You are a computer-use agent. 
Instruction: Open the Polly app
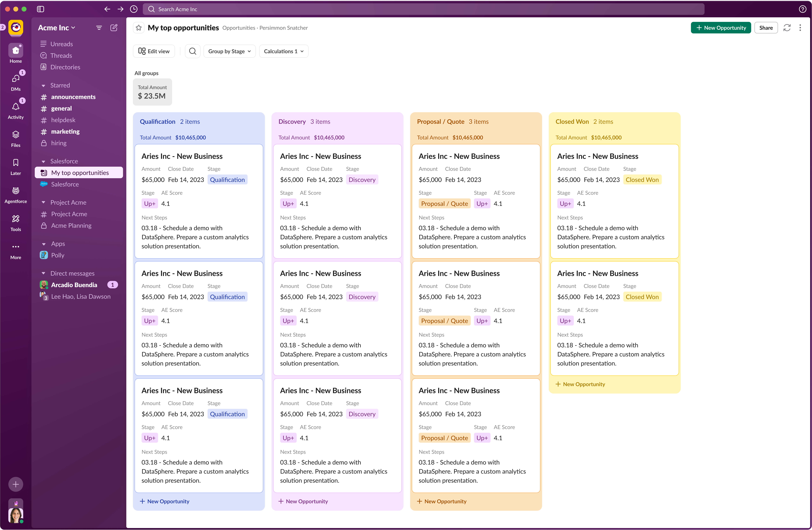[79, 255]
